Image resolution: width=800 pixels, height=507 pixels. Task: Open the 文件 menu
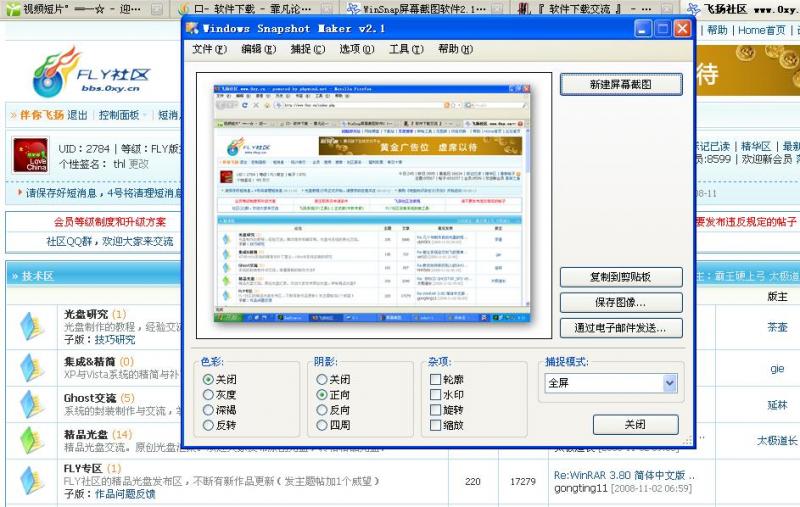(x=209, y=49)
